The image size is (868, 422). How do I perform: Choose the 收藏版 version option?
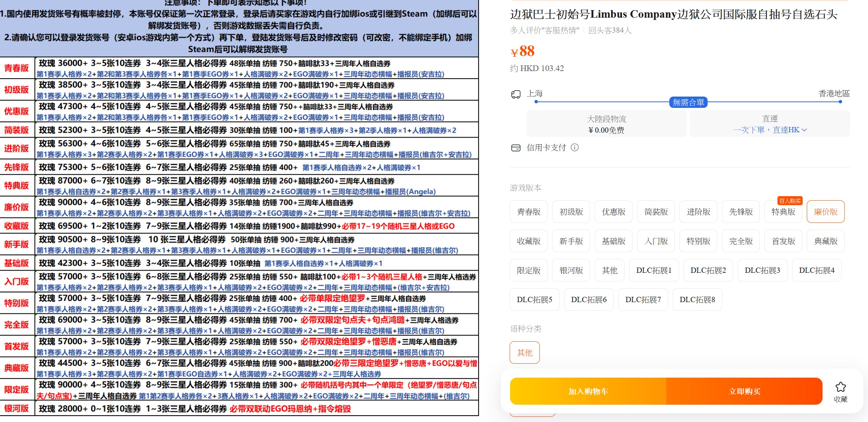tap(529, 241)
